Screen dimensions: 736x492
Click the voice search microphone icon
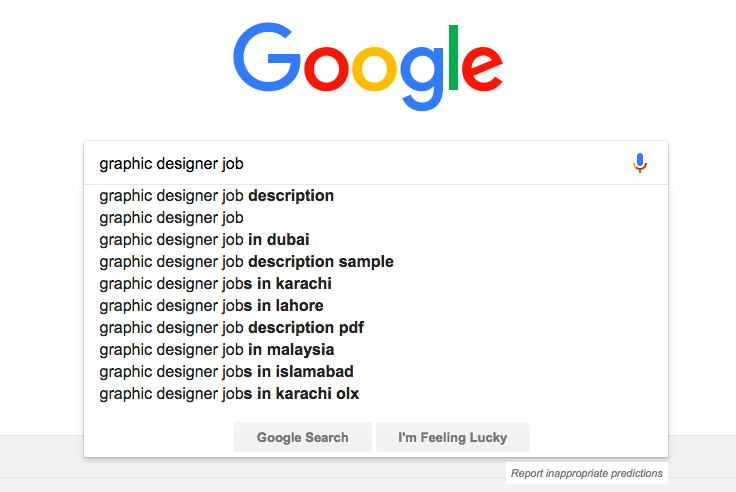tap(641, 163)
